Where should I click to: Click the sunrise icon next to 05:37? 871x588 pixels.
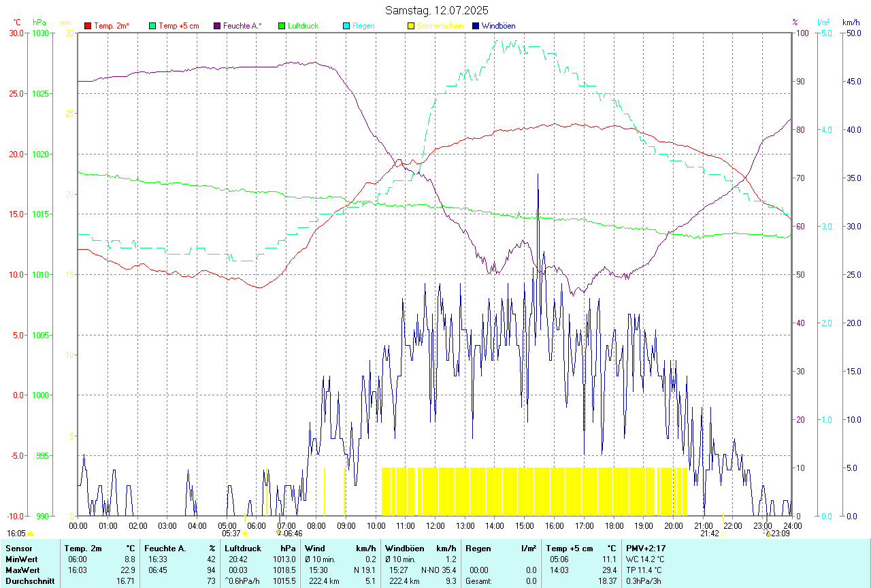point(245,534)
